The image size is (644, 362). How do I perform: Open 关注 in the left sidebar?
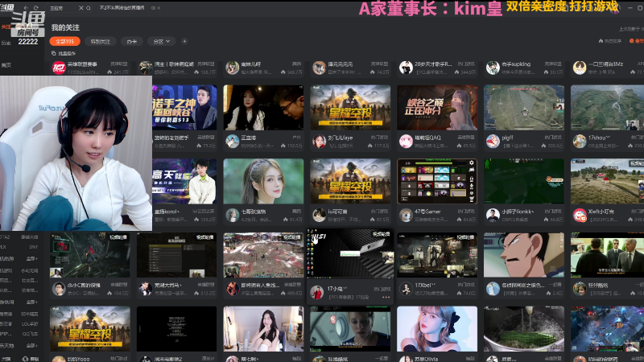pos(6,27)
